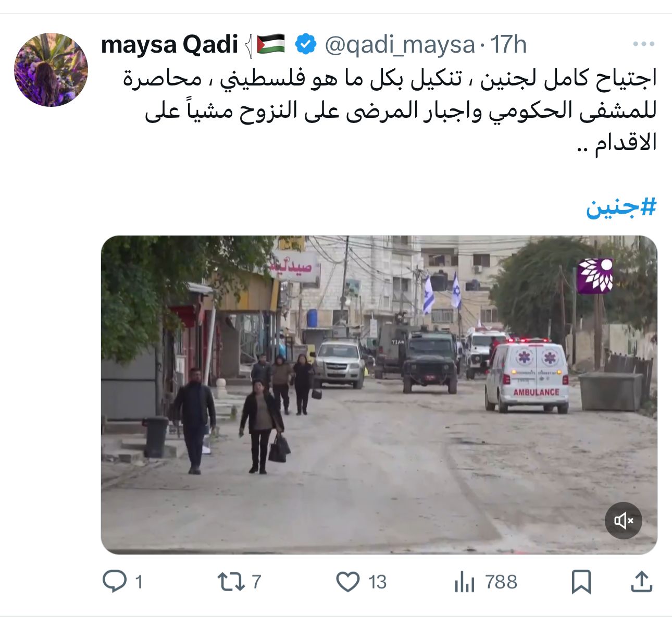Open the reply comment icon

[x=114, y=581]
